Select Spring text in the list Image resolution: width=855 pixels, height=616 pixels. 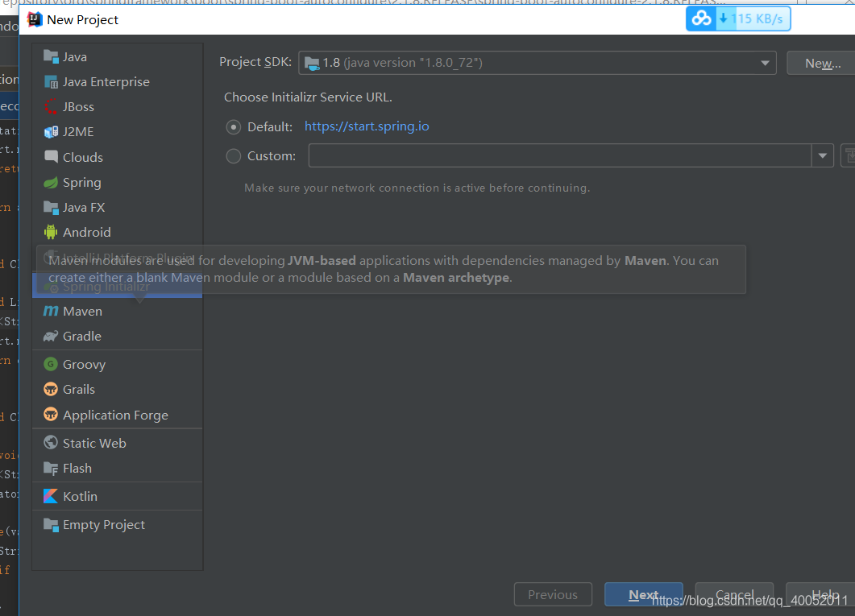click(81, 183)
